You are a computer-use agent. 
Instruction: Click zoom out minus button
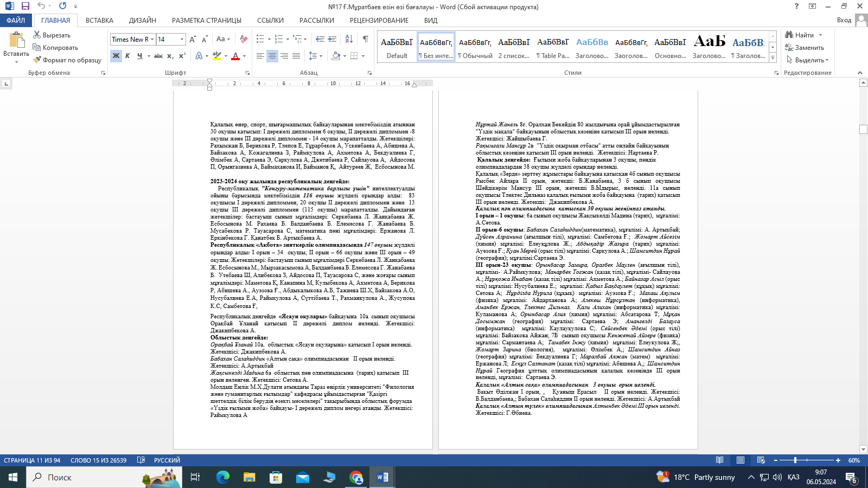click(776, 460)
